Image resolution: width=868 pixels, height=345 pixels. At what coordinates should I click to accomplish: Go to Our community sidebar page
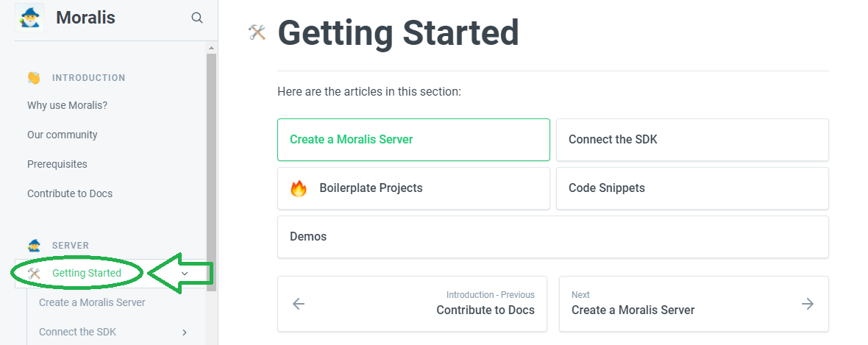coord(63,135)
